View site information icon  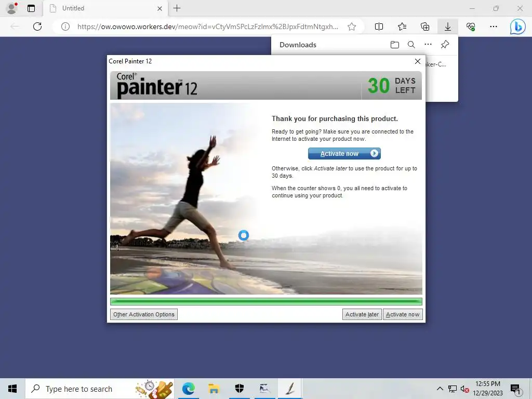point(65,26)
